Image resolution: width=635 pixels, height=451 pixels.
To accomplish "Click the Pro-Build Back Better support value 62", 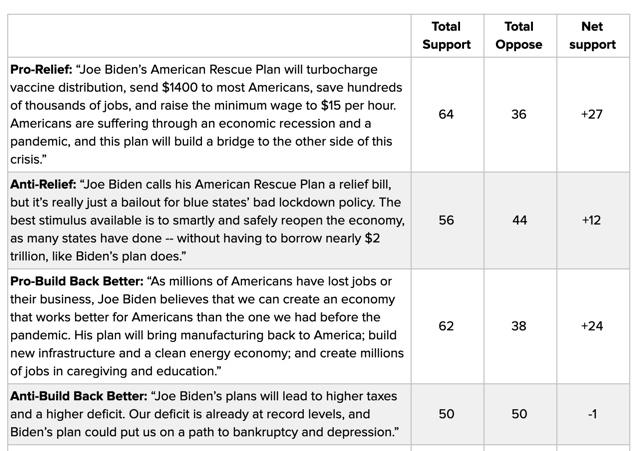I will click(446, 326).
